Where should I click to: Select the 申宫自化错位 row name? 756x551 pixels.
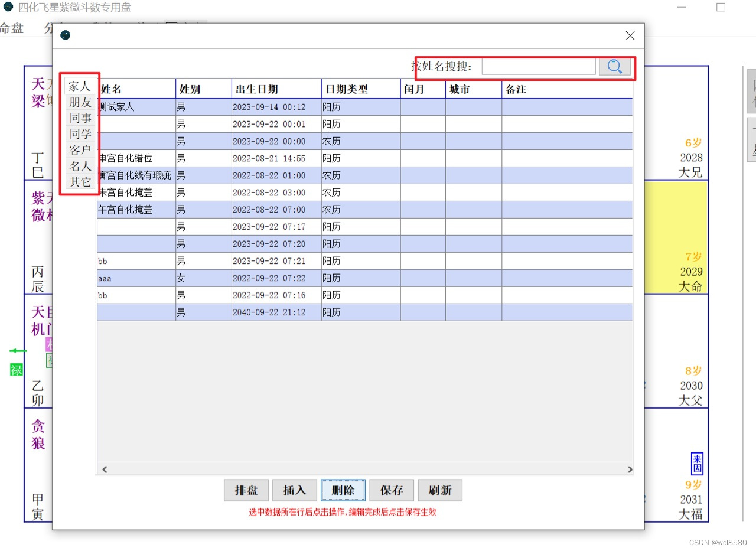[x=136, y=158]
